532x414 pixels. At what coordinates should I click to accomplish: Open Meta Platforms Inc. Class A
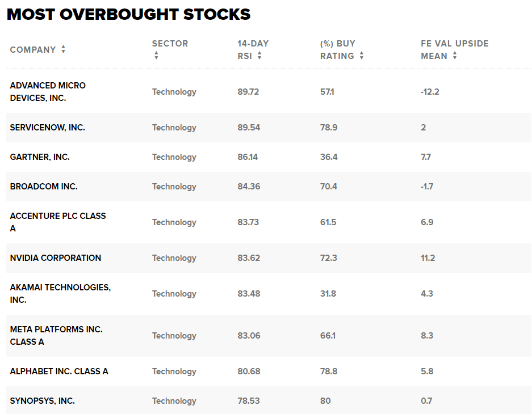[56, 335]
